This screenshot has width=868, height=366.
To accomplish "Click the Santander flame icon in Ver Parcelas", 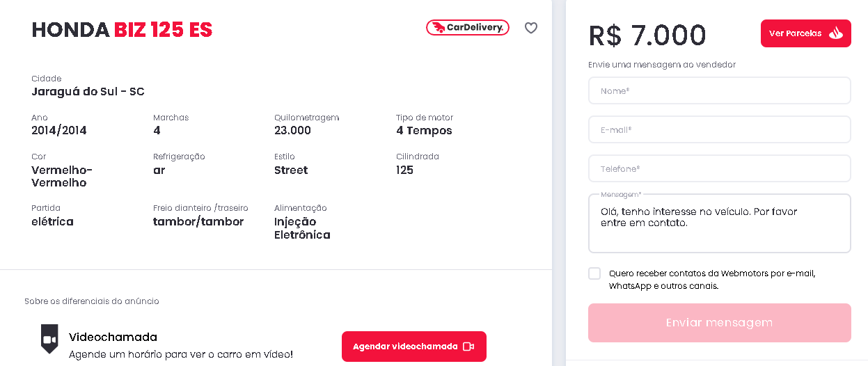I will 836,33.
